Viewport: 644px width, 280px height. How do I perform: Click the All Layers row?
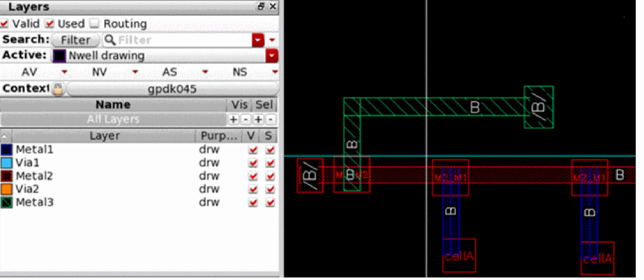tap(113, 119)
